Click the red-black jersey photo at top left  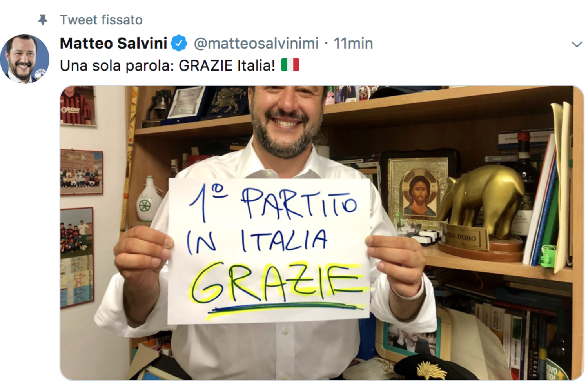click(x=78, y=106)
